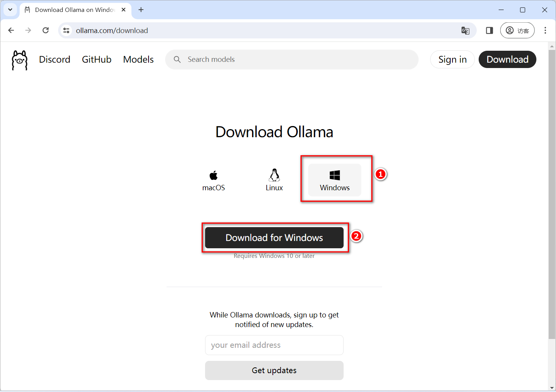Click the Sign in button
Screen dimensions: 556x392
[452, 60]
